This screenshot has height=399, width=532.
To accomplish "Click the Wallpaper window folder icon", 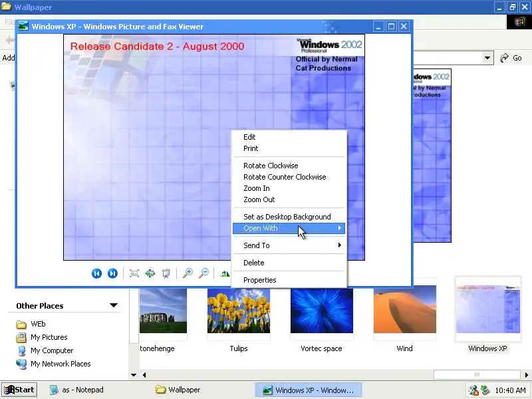I will tap(6, 7).
